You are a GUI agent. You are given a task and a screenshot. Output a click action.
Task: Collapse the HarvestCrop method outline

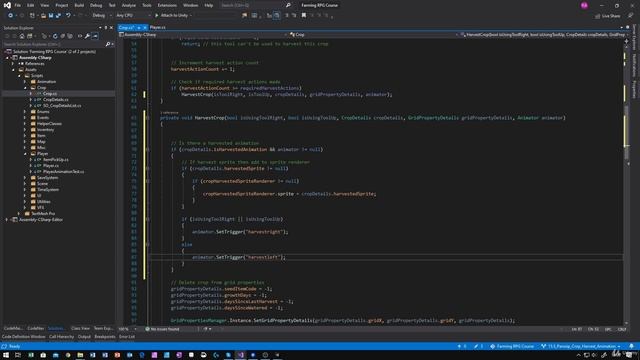[147, 118]
